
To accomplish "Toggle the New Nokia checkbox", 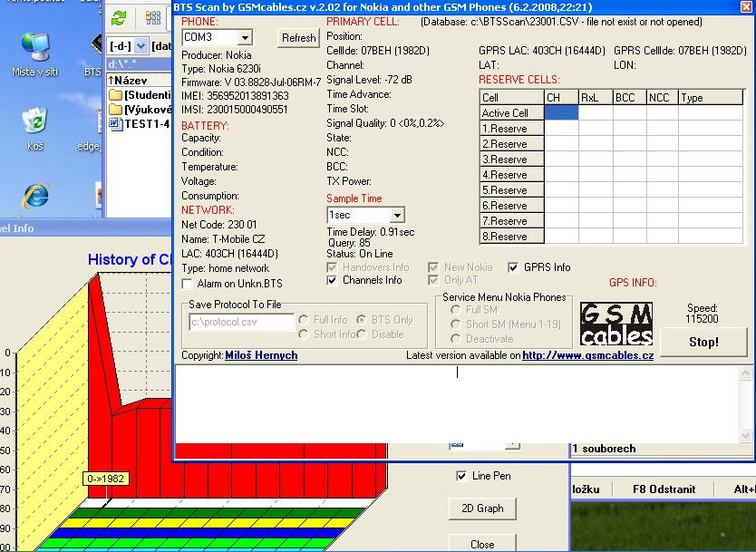I will pos(433,267).
